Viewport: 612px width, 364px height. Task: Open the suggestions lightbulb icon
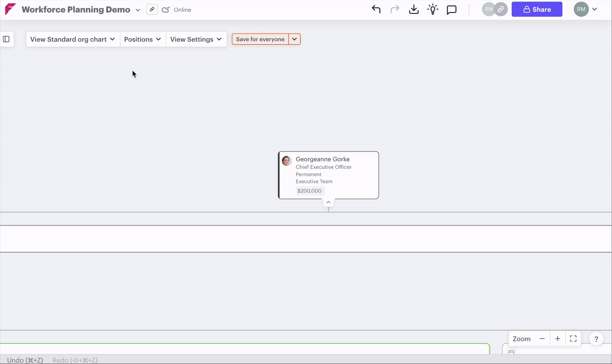point(432,9)
